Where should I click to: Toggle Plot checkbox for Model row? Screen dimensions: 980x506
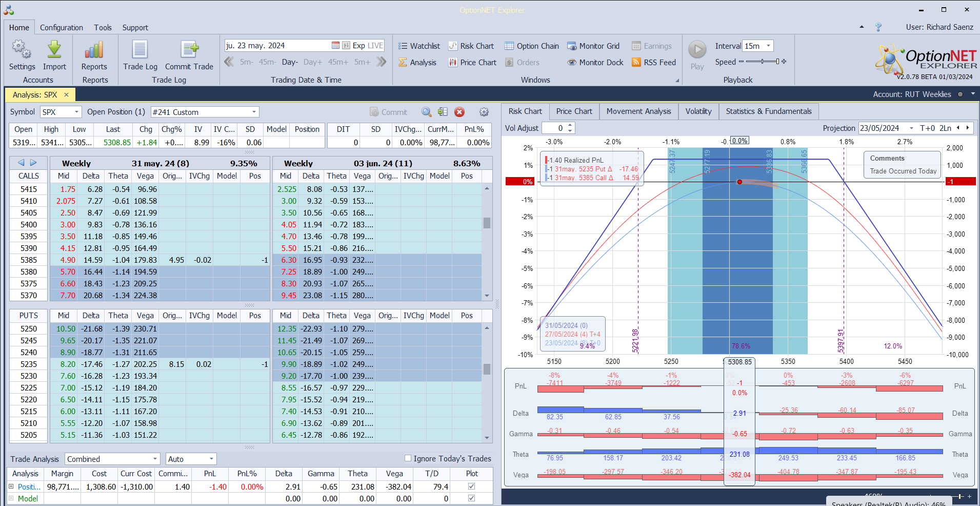(471, 498)
